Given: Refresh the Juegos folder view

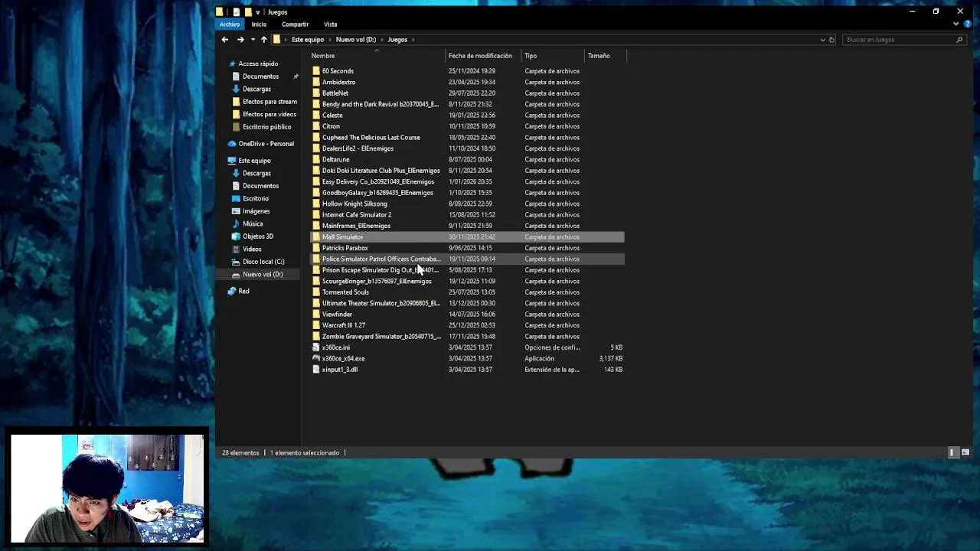Looking at the screenshot, I should pos(831,40).
